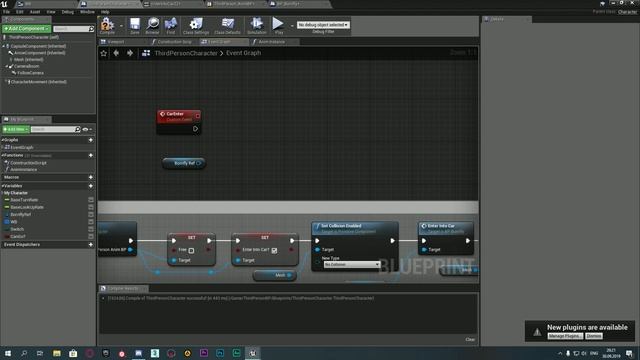This screenshot has height=360, width=640.
Task: Start Simulation from the toolbar
Action: [257, 25]
